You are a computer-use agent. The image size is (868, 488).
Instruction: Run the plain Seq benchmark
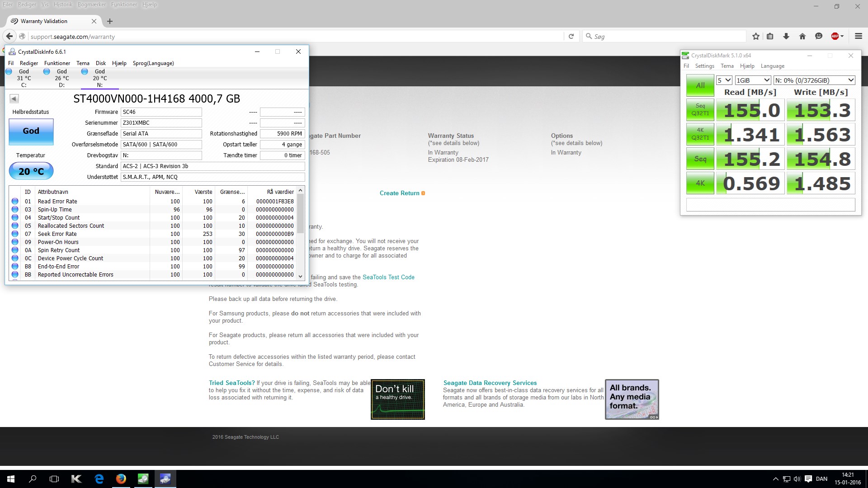pos(700,159)
